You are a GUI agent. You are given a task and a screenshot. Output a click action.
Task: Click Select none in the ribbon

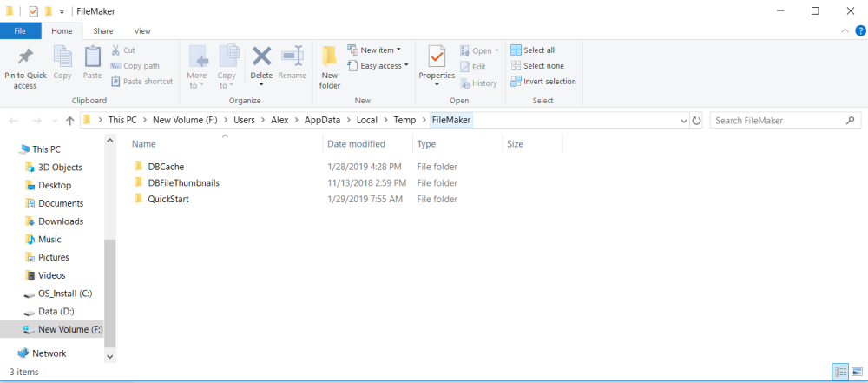(x=537, y=65)
